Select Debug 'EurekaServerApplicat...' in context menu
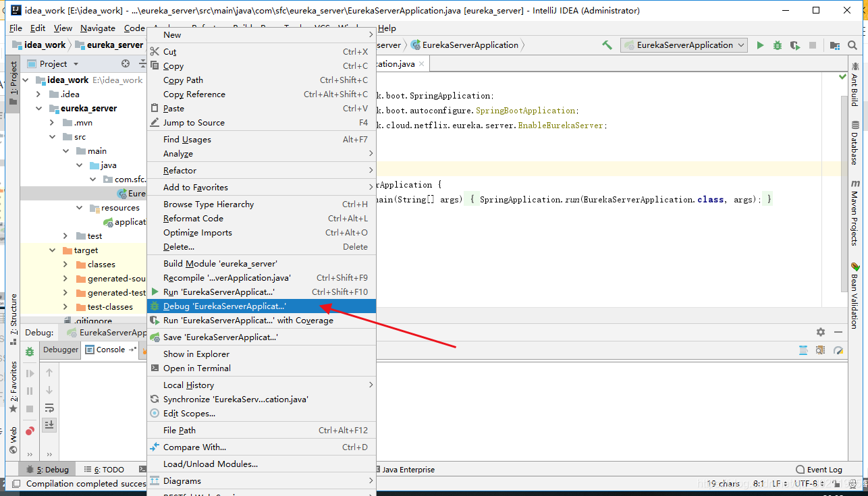The width and height of the screenshot is (868, 496). tap(261, 306)
